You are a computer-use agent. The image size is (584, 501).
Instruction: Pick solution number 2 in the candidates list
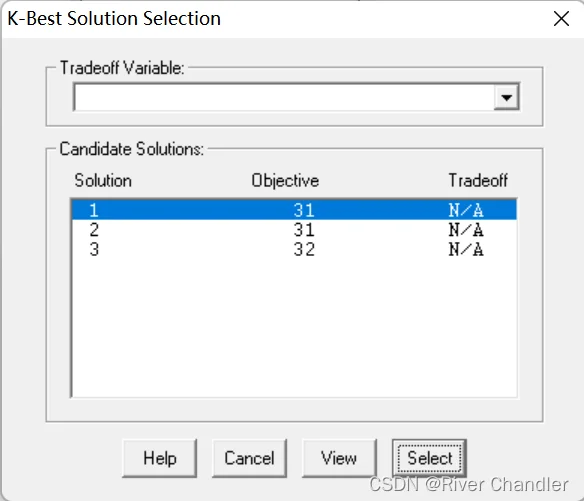tap(294, 229)
